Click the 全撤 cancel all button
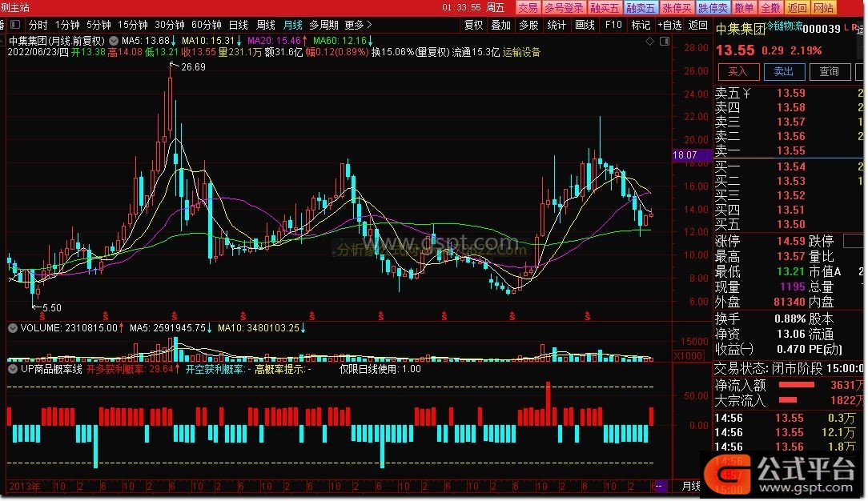Image resolution: width=868 pixels, height=501 pixels. pos(770,8)
